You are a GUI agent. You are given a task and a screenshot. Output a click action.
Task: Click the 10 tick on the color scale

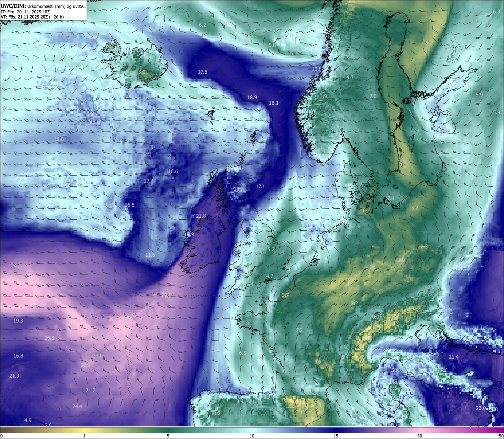click(x=252, y=436)
